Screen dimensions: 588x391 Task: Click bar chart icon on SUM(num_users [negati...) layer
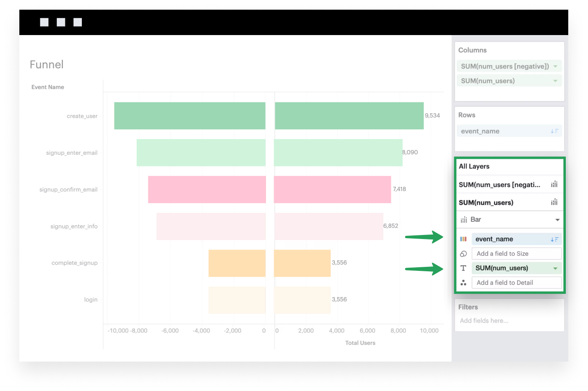pos(554,184)
